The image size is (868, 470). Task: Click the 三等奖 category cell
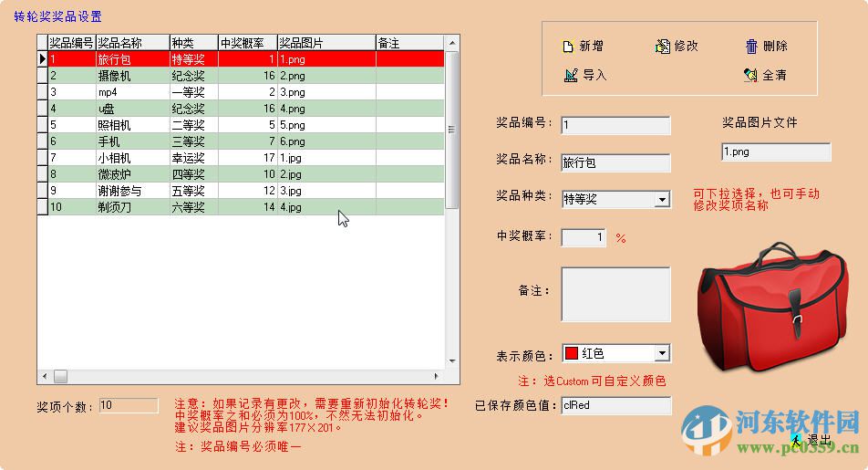(193, 141)
